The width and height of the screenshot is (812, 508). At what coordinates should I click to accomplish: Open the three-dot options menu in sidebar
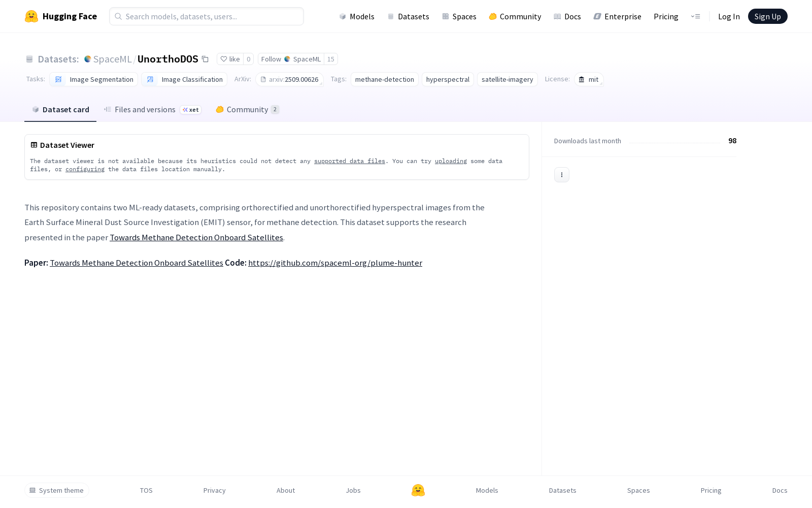pyautogui.click(x=562, y=175)
